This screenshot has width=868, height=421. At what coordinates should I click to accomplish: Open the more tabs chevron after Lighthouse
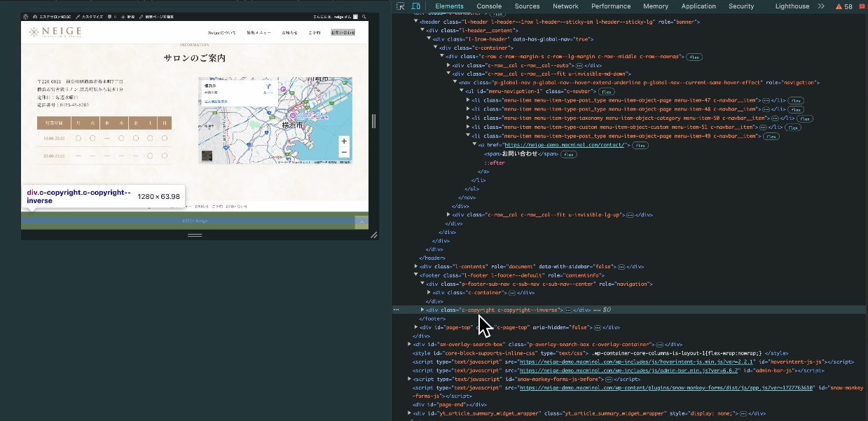coord(821,6)
